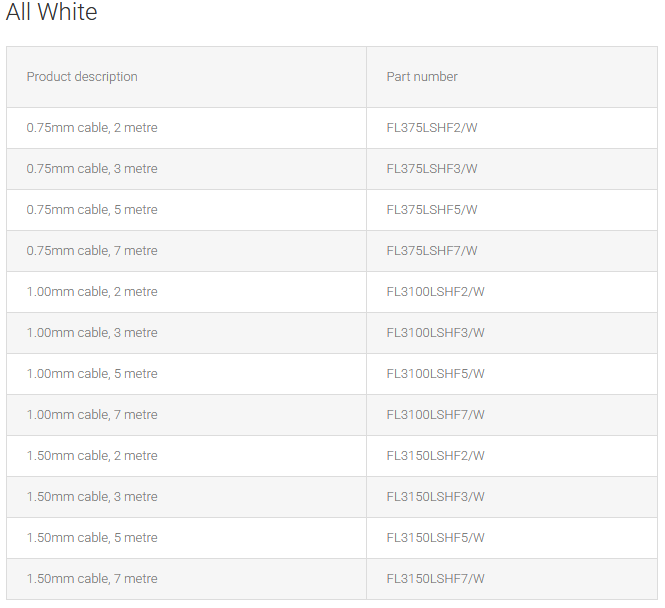665x608 pixels.
Task: Click part number FL3100LSHF7/W
Action: click(x=435, y=415)
